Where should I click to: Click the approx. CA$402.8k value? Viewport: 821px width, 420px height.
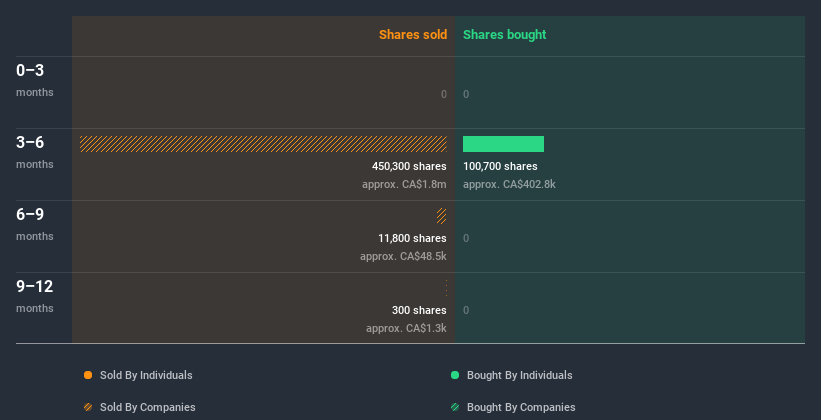(509, 184)
